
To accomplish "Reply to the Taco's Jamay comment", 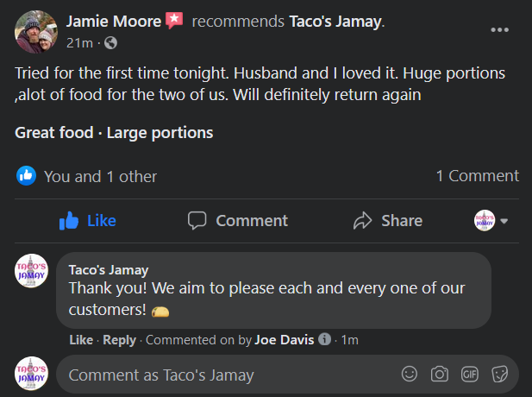I will click(119, 340).
